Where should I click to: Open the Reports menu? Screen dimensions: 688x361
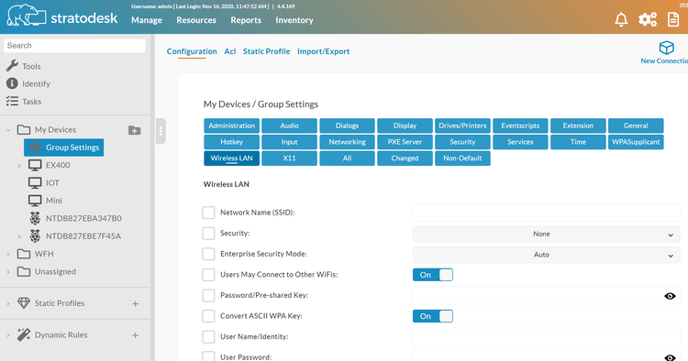[246, 20]
